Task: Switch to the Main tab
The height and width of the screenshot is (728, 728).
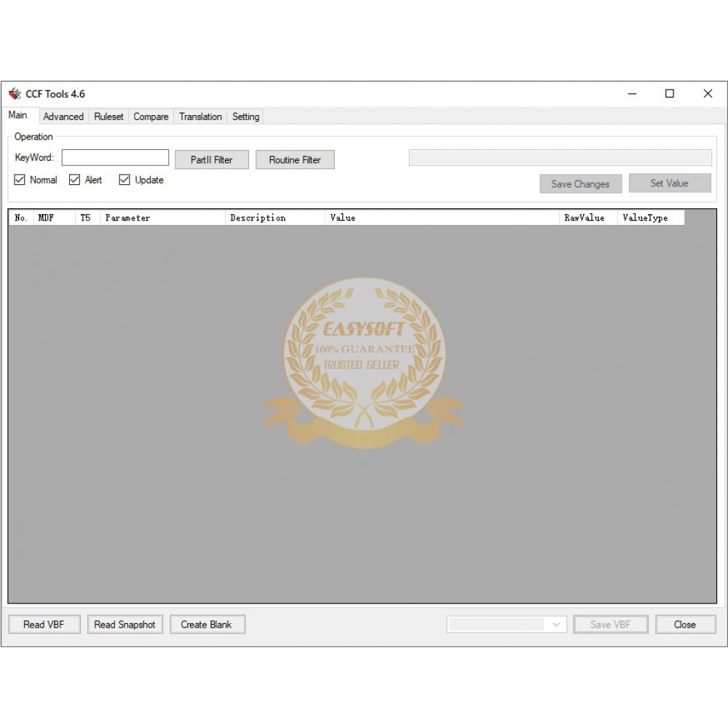Action: 17,115
